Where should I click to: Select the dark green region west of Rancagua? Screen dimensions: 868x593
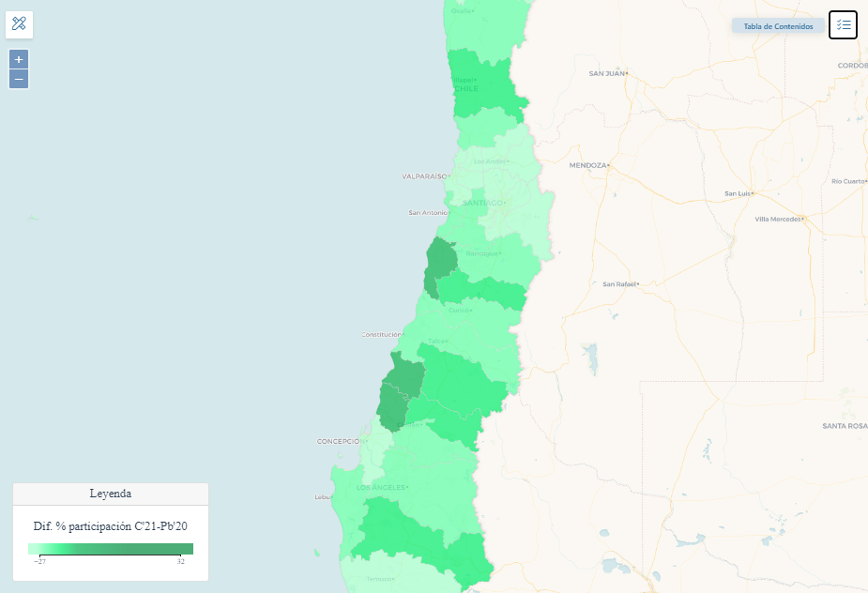441,265
